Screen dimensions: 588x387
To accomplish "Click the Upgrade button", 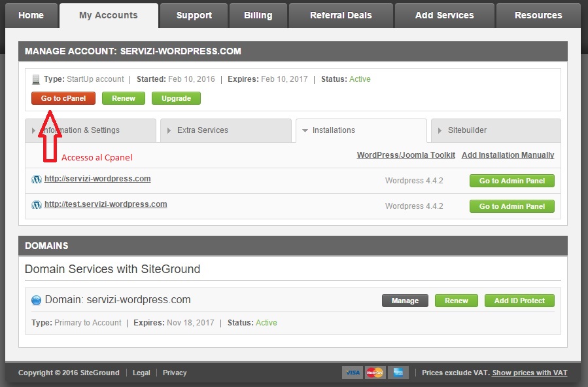I will click(176, 98).
